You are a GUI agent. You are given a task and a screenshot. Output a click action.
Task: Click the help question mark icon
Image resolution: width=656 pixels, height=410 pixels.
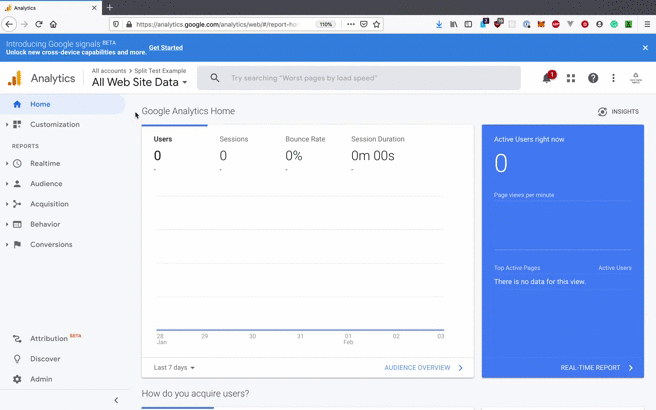pyautogui.click(x=593, y=78)
